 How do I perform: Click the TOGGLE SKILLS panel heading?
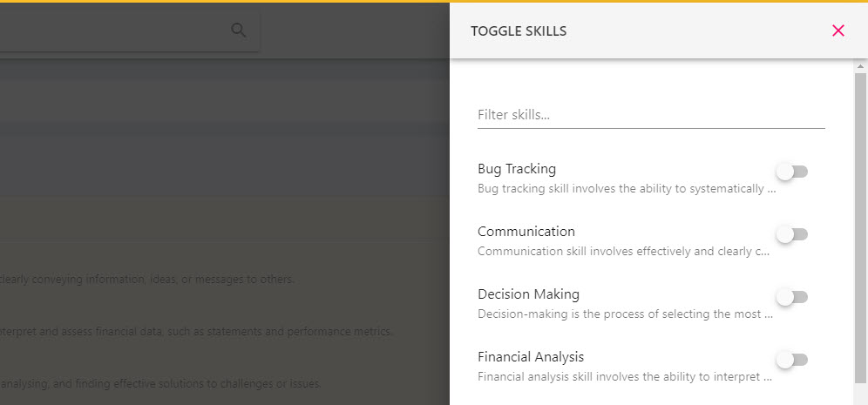(x=519, y=31)
